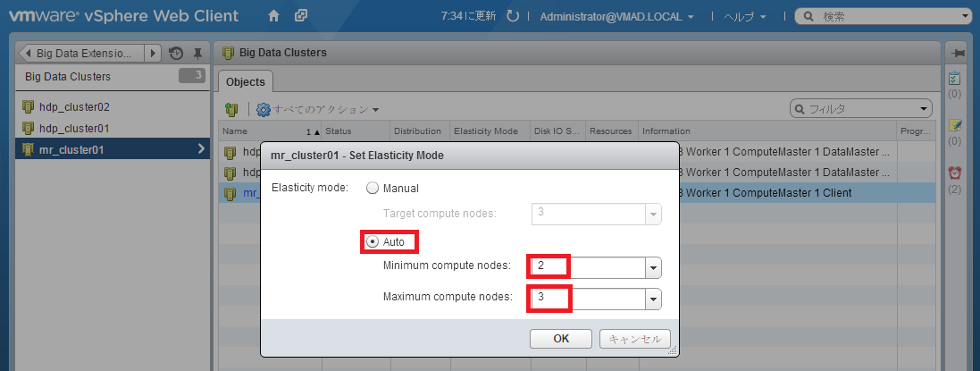Open the Minimum compute nodes dropdown arrow
The height and width of the screenshot is (371, 980).
(653, 268)
